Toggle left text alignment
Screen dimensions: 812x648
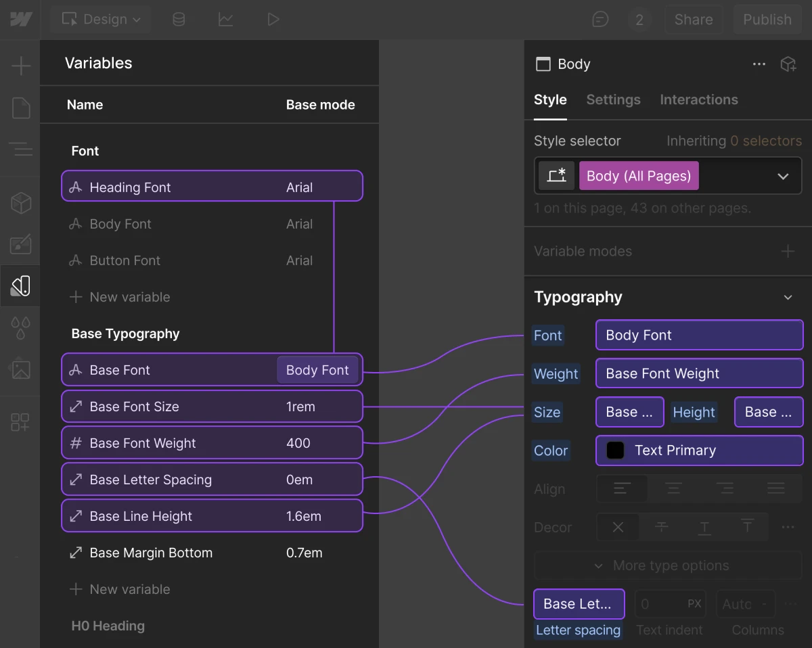coord(621,488)
